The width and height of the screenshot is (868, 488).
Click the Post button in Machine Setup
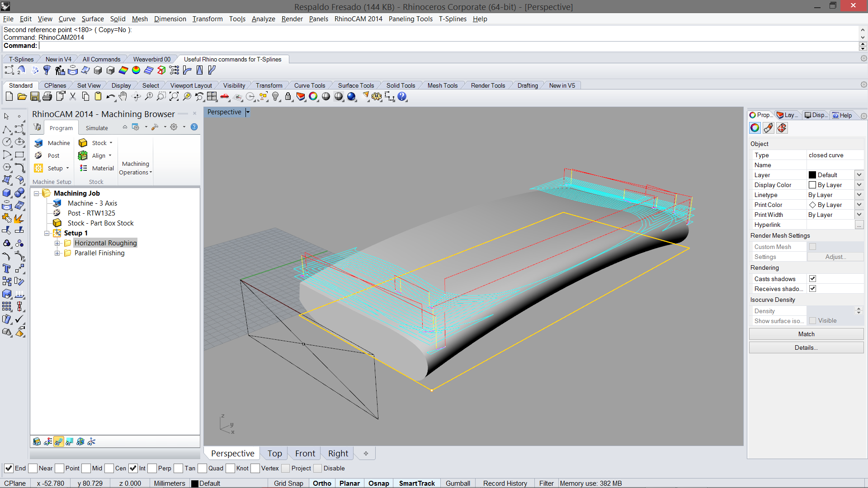point(47,155)
